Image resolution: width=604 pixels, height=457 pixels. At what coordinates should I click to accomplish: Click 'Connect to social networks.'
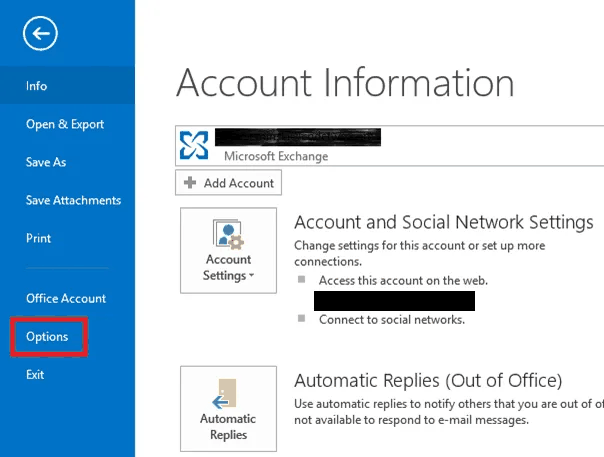coord(392,319)
